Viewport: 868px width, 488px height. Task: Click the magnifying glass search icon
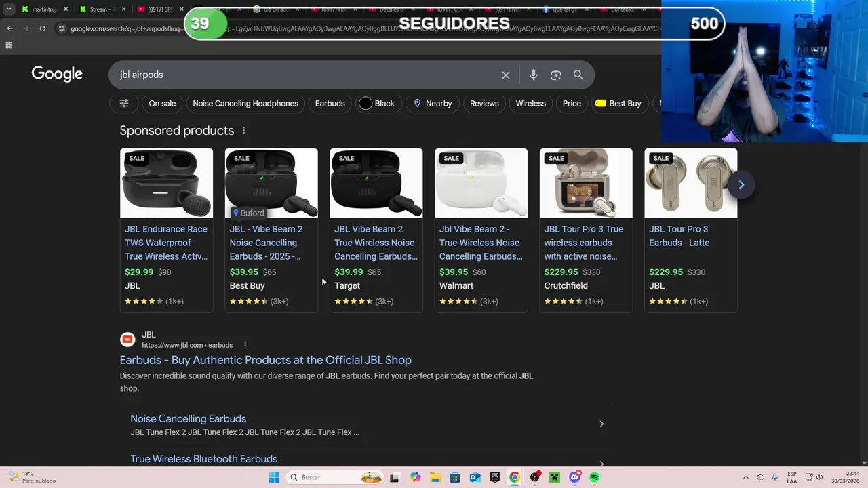coord(578,75)
